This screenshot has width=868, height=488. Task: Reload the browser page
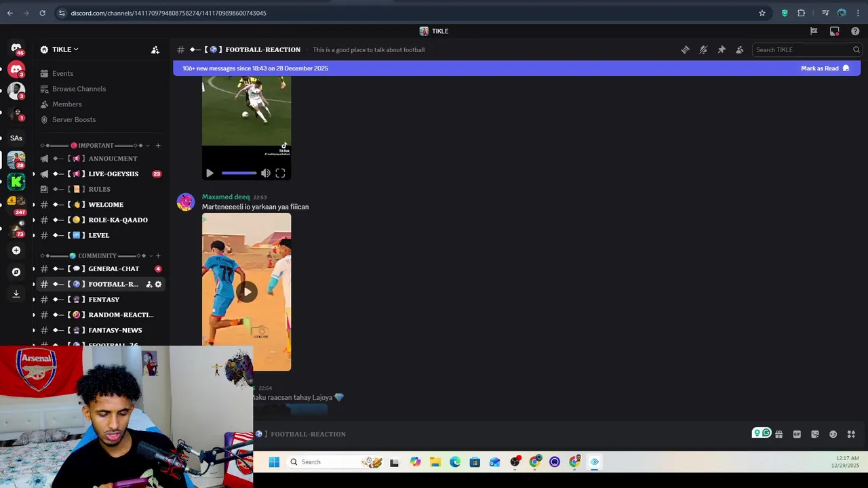[42, 13]
